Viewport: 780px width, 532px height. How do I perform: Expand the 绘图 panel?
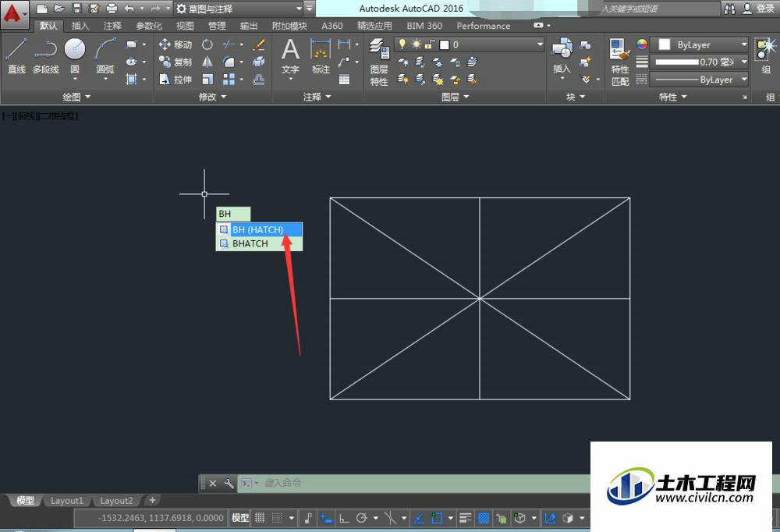[76, 97]
